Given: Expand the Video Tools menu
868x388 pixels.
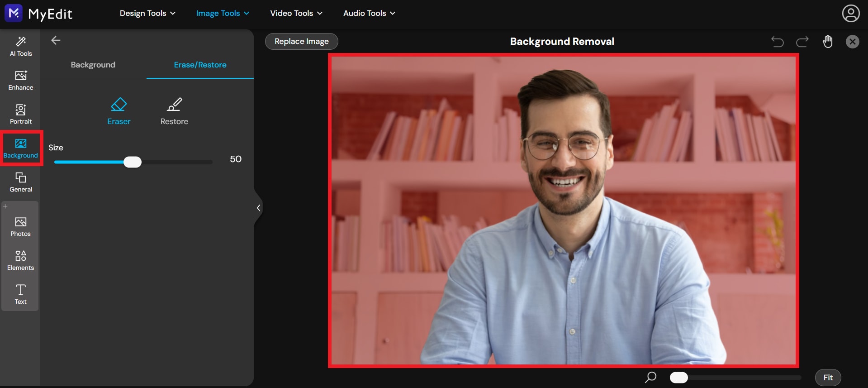Looking at the screenshot, I should click(x=296, y=14).
